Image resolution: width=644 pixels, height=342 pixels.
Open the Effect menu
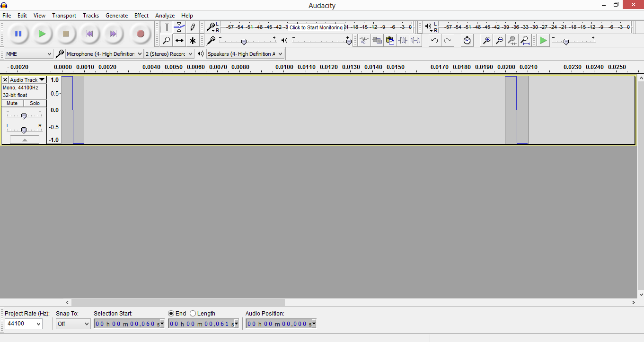click(141, 16)
